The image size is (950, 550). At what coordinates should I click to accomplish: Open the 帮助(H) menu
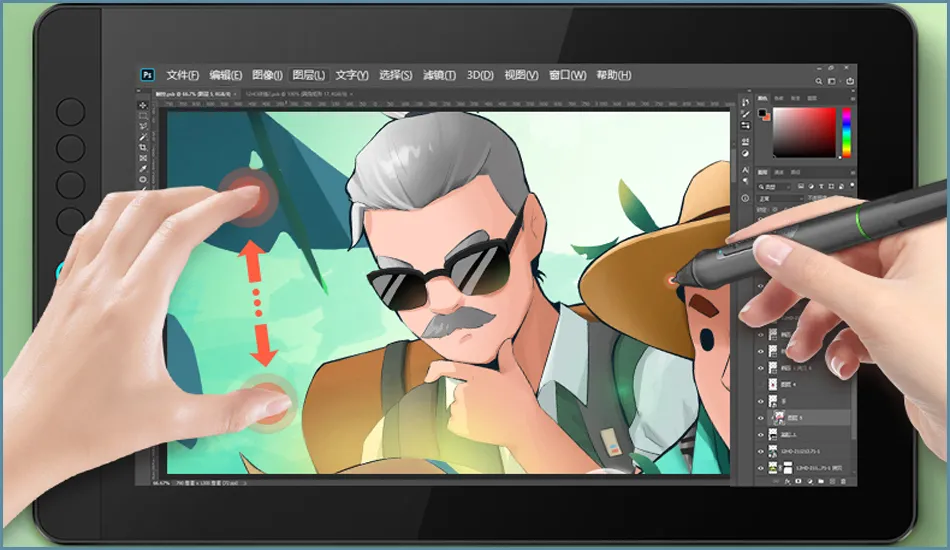[613, 75]
